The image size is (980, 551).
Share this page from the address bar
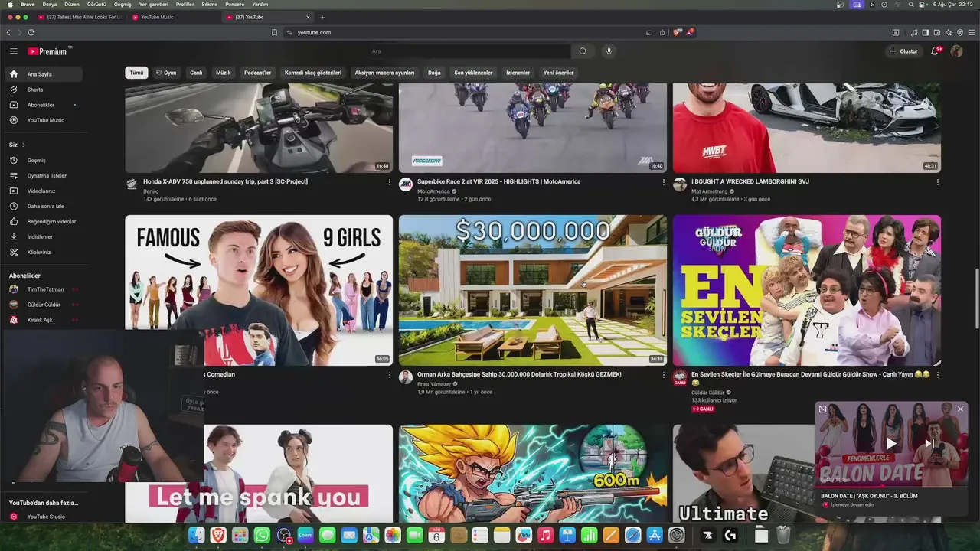[x=662, y=32]
